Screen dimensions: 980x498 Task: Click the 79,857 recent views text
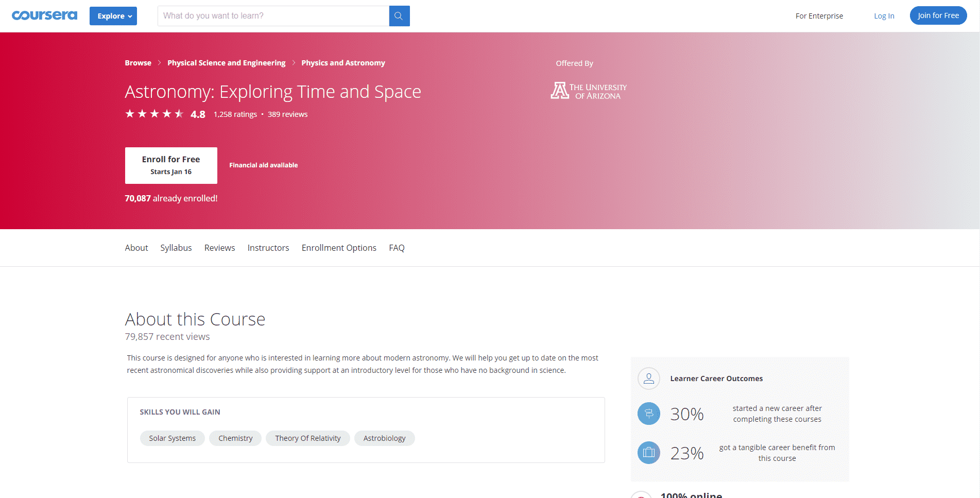[167, 337]
